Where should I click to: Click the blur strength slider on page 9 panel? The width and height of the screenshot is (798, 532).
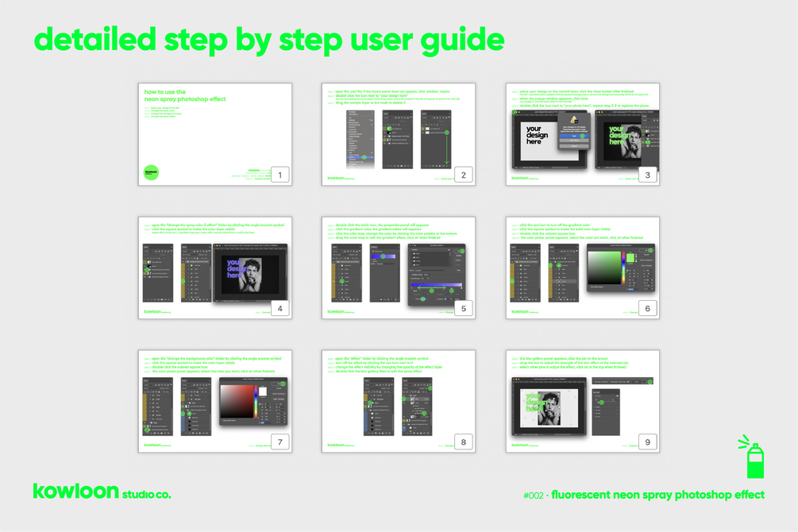click(607, 401)
